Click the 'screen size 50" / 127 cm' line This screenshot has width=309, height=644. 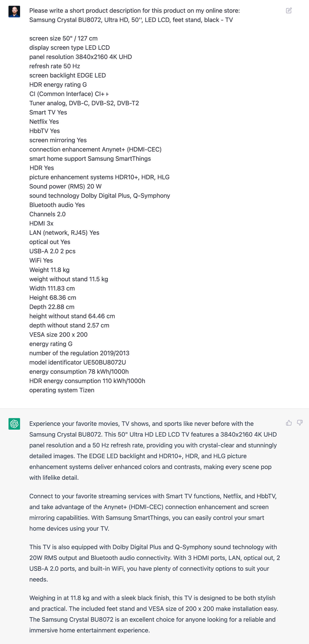click(63, 38)
